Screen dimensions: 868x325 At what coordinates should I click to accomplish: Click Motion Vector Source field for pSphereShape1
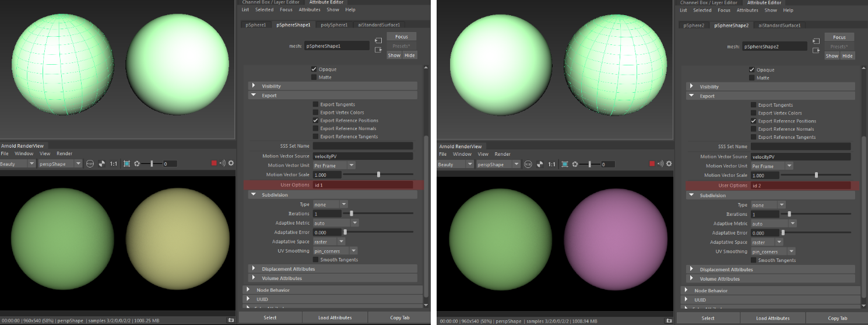tap(363, 156)
